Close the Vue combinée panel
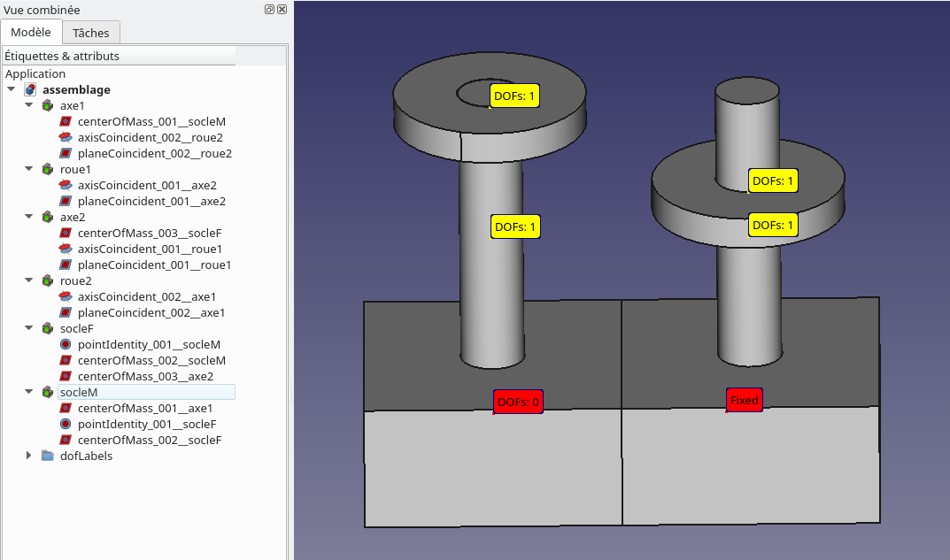950x560 pixels. [x=282, y=9]
